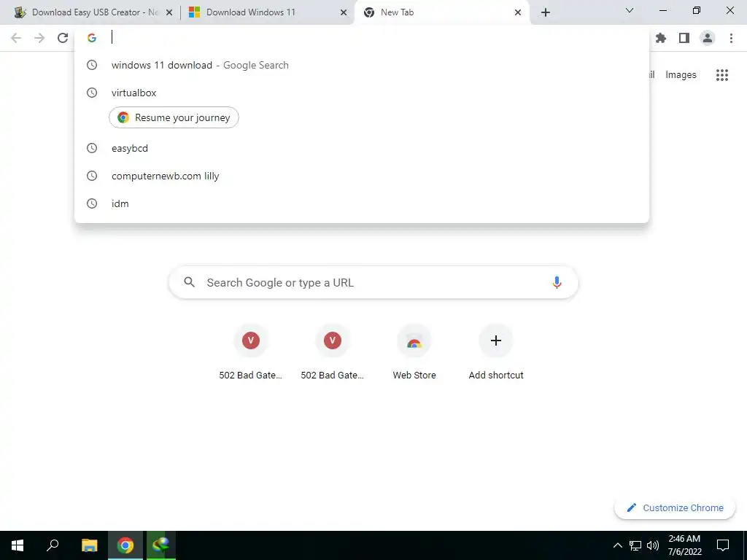Open first 502 Bad Gateway shortcut

[251, 352]
